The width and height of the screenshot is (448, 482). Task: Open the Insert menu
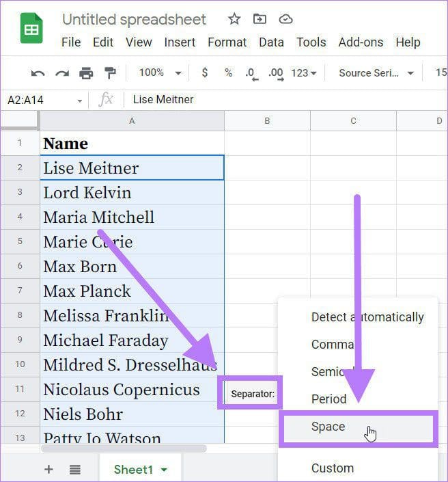[x=180, y=42]
